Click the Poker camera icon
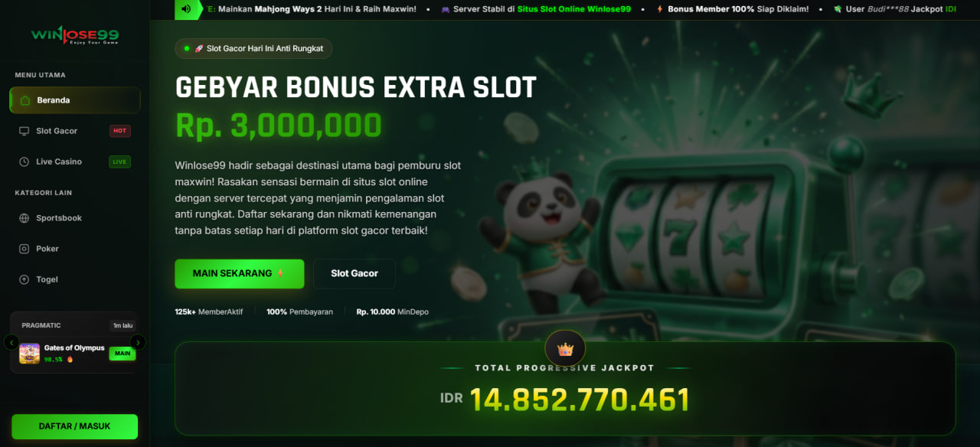980x447 pixels. click(24, 249)
